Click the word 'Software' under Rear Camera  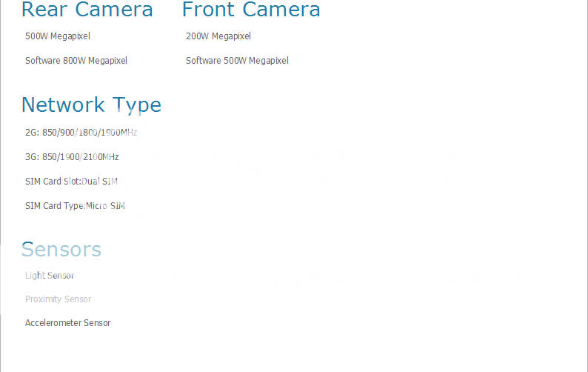[43, 61]
